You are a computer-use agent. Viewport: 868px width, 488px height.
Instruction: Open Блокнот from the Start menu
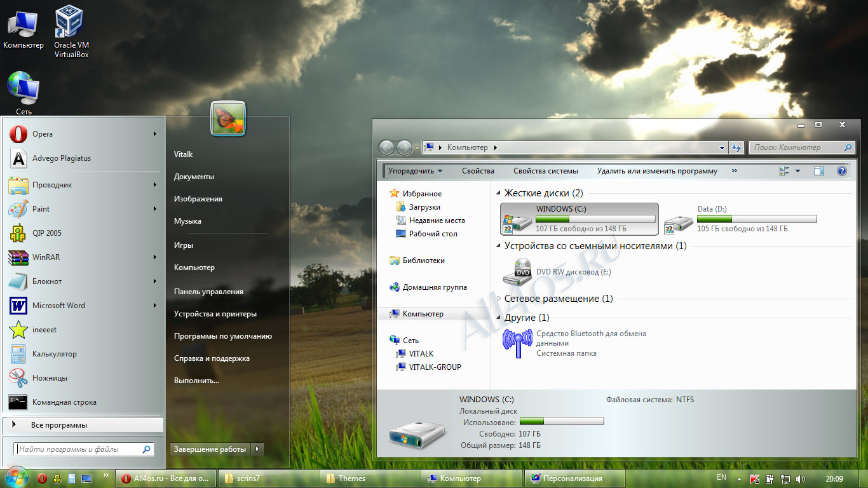point(83,281)
